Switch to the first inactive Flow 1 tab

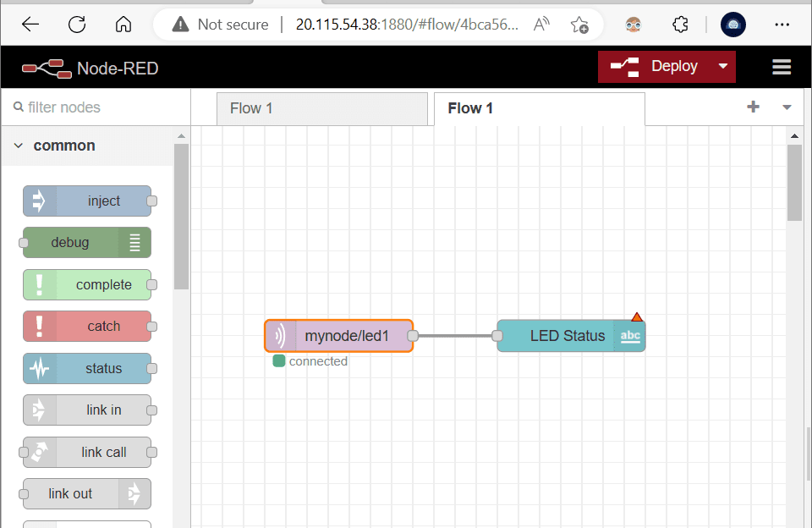pyautogui.click(x=322, y=109)
